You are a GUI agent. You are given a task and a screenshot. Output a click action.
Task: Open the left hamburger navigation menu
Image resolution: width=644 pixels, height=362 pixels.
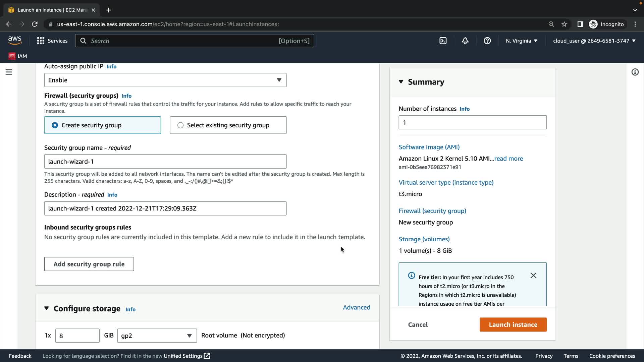pyautogui.click(x=9, y=72)
